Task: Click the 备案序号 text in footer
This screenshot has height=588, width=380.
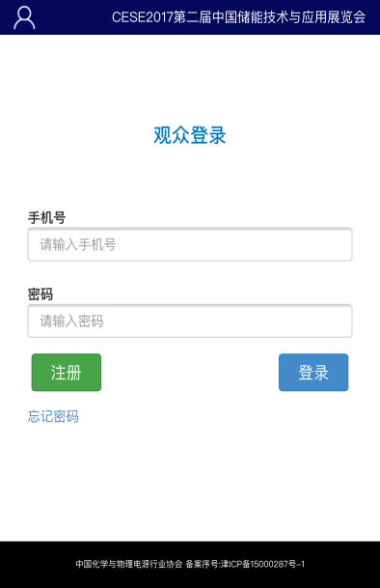Action: point(203,564)
